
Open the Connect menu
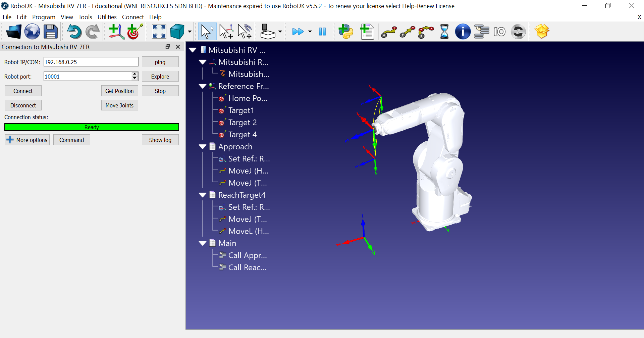click(x=133, y=17)
